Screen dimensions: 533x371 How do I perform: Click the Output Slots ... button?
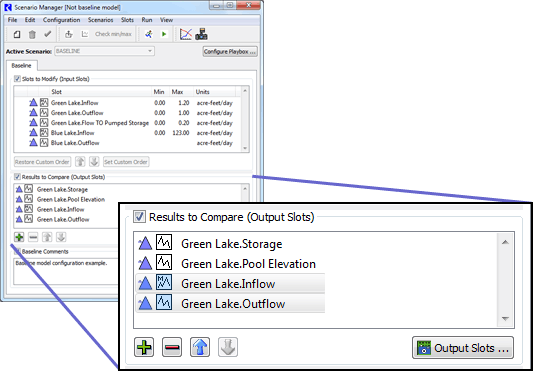[x=463, y=348]
